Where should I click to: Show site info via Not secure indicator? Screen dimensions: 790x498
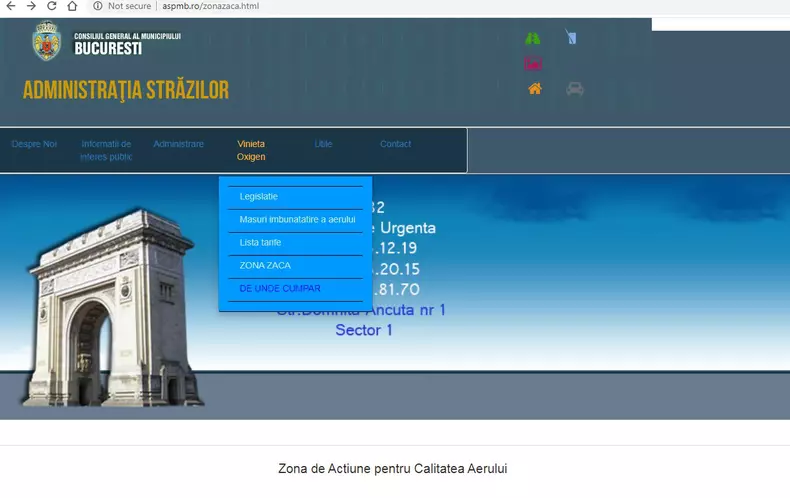[121, 6]
